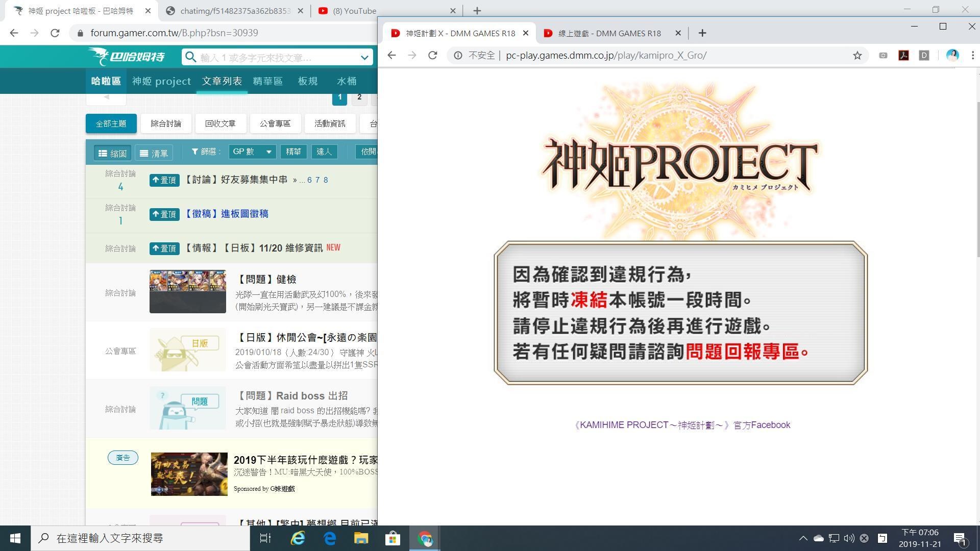
Task: Open the clock and date in taskbar
Action: (x=920, y=538)
